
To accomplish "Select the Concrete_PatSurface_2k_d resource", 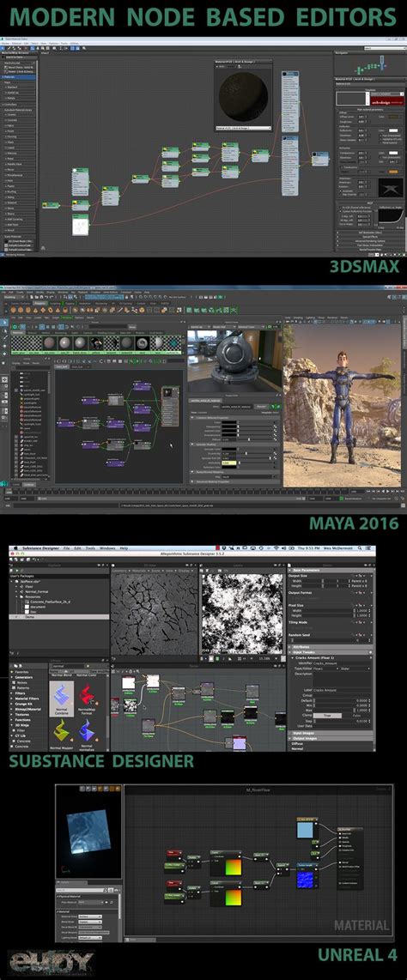I will (50, 602).
